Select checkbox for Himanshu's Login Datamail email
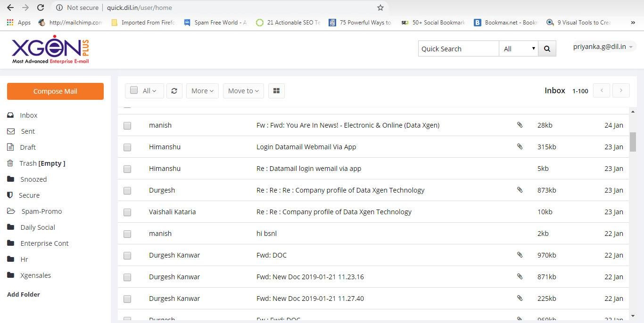 pyautogui.click(x=127, y=147)
